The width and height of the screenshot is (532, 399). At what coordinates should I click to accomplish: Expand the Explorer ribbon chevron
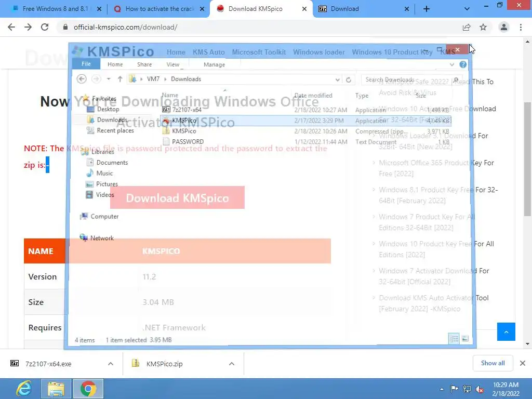click(451, 64)
